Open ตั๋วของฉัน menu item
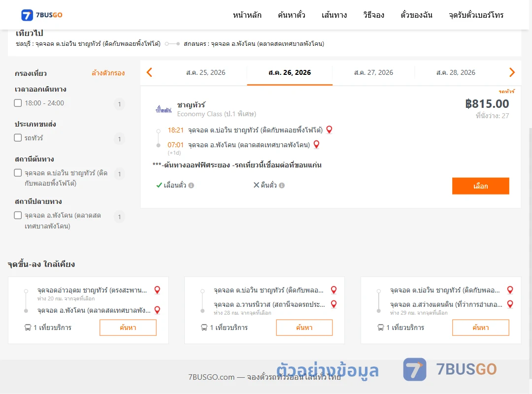This screenshot has height=394, width=532. (416, 15)
